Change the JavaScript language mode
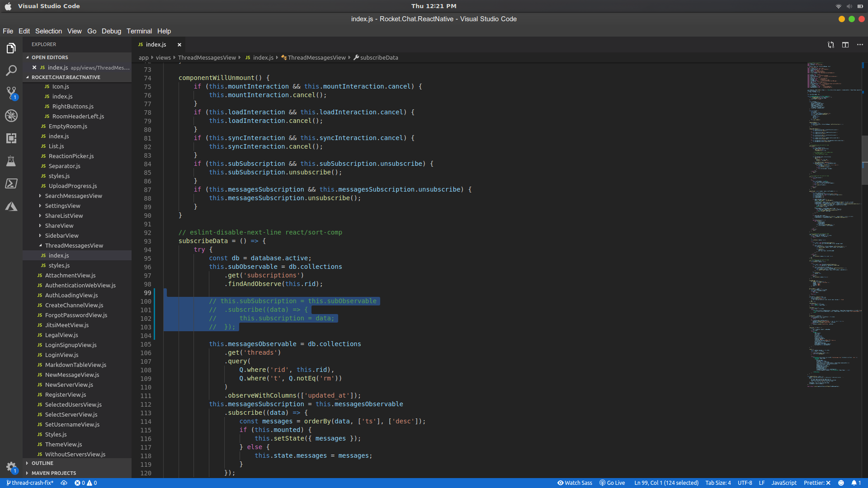Image resolution: width=868 pixels, height=488 pixels. pos(784,483)
